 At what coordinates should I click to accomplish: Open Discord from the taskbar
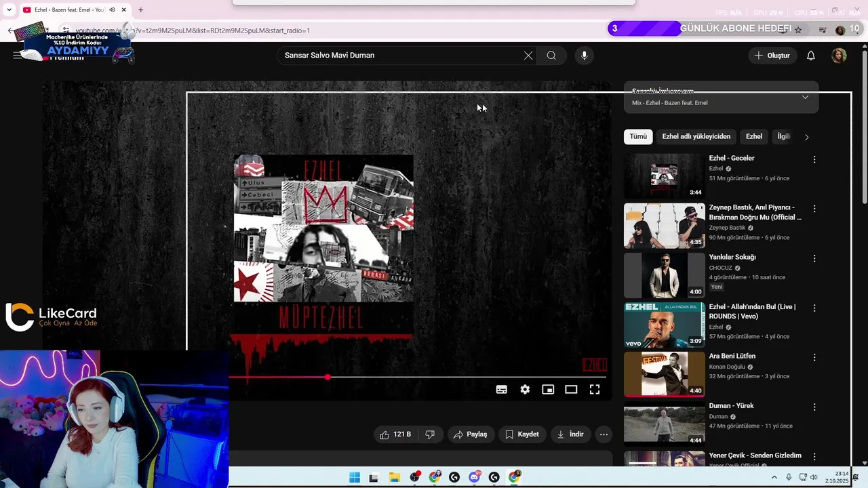[474, 477]
